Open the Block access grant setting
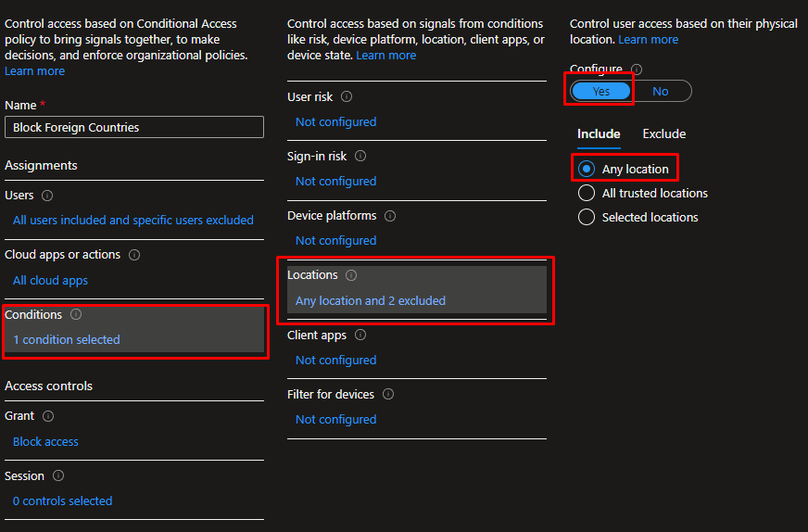The height and width of the screenshot is (532, 808). 45,442
